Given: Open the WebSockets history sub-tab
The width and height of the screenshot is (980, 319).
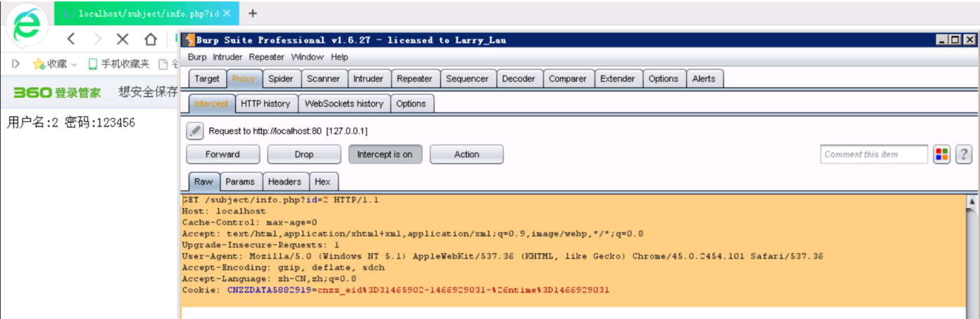Looking at the screenshot, I should 344,103.
